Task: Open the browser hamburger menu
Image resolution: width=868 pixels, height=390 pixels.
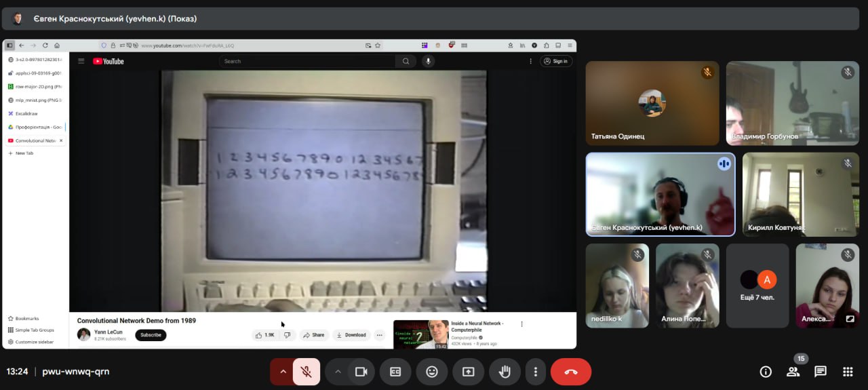Action: [570, 45]
